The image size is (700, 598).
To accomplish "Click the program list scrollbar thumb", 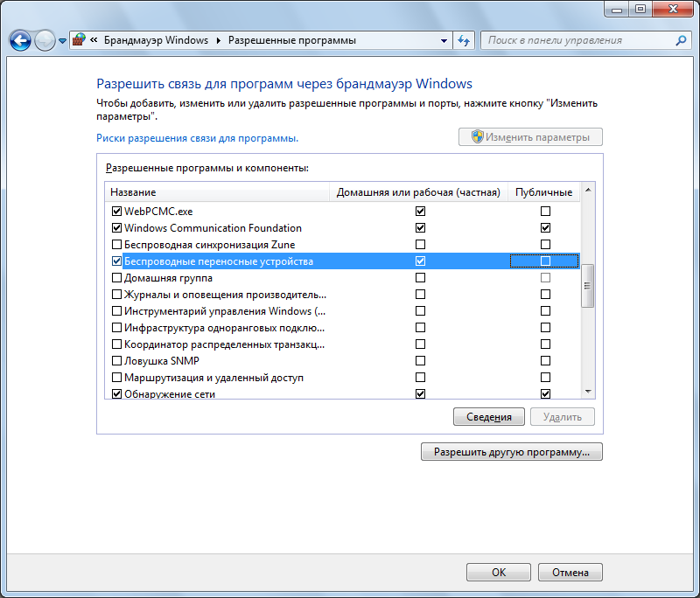I will (x=587, y=286).
